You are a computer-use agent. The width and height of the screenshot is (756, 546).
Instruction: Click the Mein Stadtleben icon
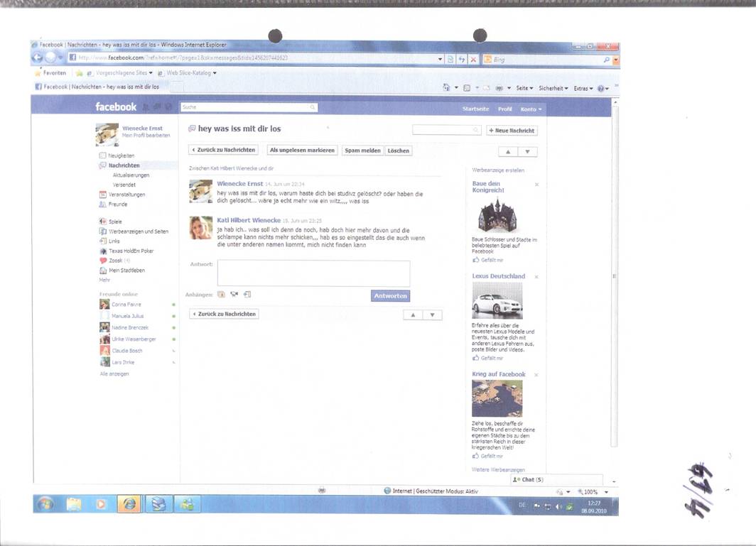(103, 271)
